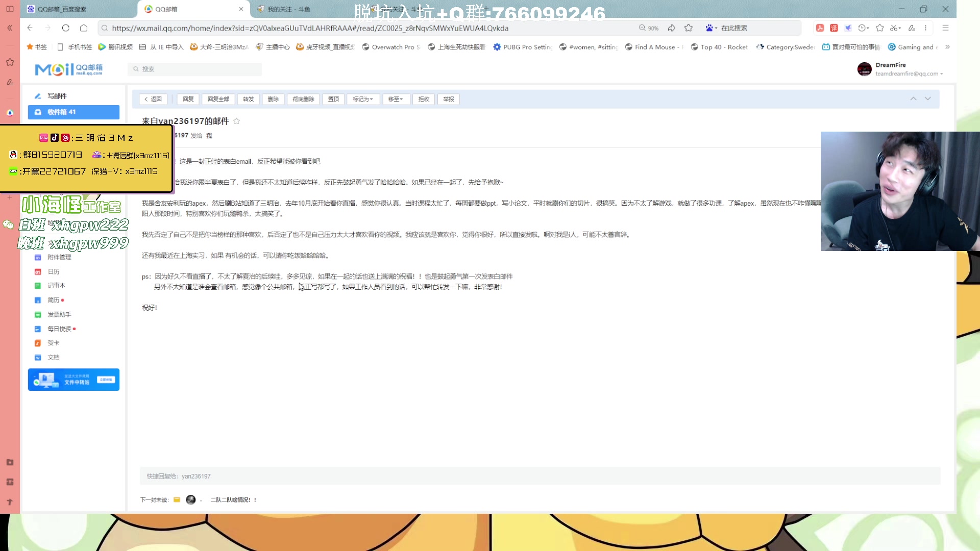980x551 pixels.
Task: Open PUBG Pro Settings bookmark
Action: tap(523, 47)
